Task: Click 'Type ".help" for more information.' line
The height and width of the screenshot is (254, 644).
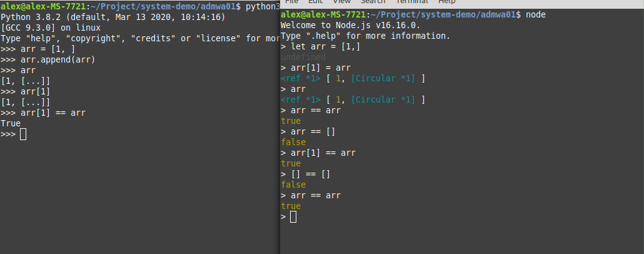Action: [366, 36]
